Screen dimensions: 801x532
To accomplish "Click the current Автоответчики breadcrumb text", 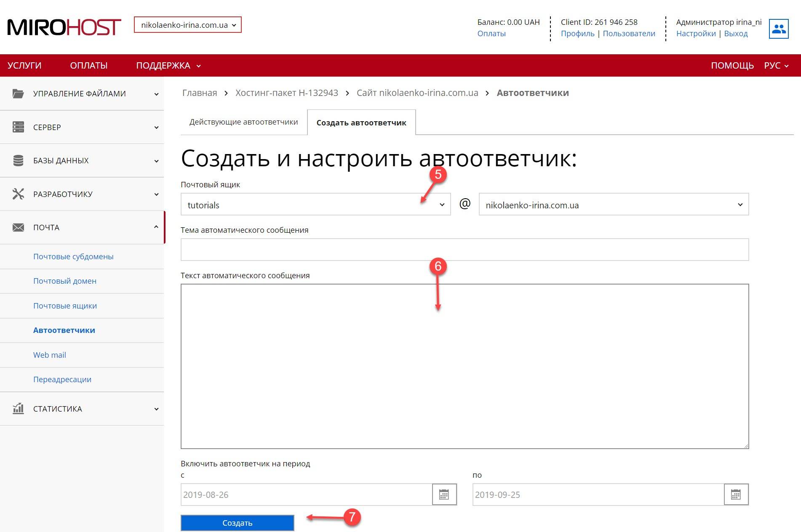I will coord(533,93).
